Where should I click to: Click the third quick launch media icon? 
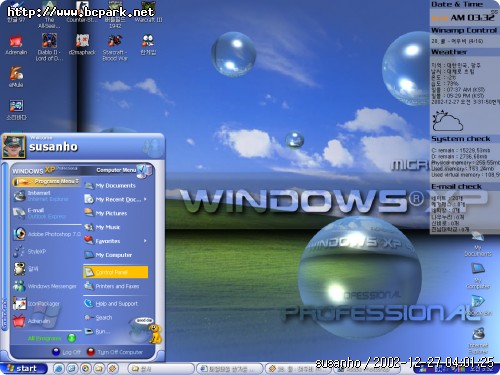pos(85,368)
